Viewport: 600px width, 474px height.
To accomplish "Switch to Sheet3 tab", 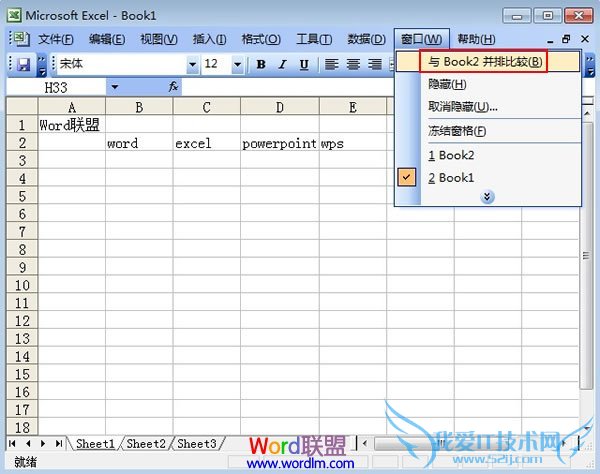I will 197,444.
